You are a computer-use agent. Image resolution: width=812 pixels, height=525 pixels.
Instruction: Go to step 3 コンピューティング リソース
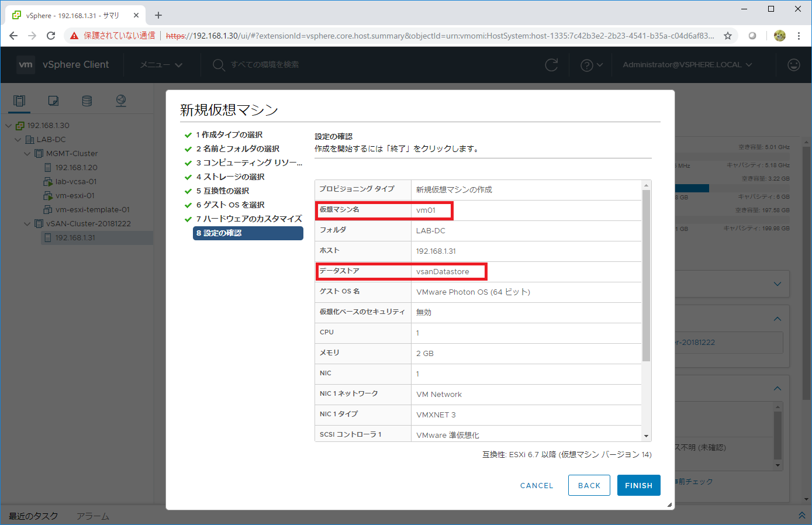pyautogui.click(x=249, y=163)
